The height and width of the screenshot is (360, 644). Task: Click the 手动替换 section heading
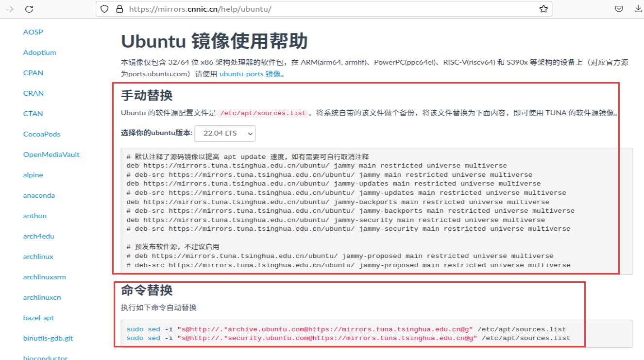point(147,95)
